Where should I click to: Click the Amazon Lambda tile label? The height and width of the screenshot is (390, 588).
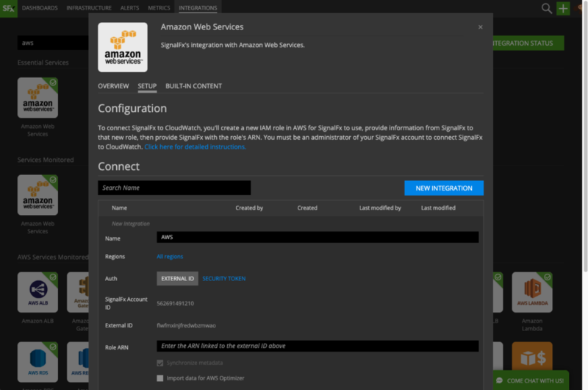pos(532,325)
